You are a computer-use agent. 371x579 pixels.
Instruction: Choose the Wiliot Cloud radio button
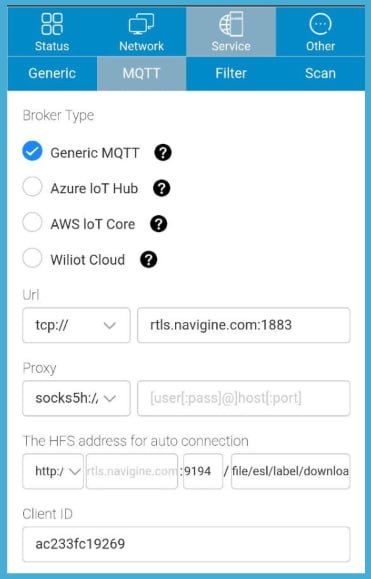(x=32, y=258)
